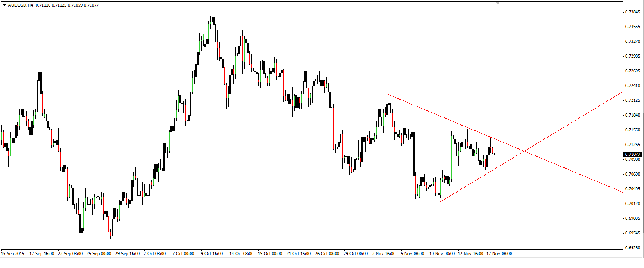Click the gray chart shift triangle marker
Image resolution: width=644 pixels, height=268 pixels.
[498, 3]
